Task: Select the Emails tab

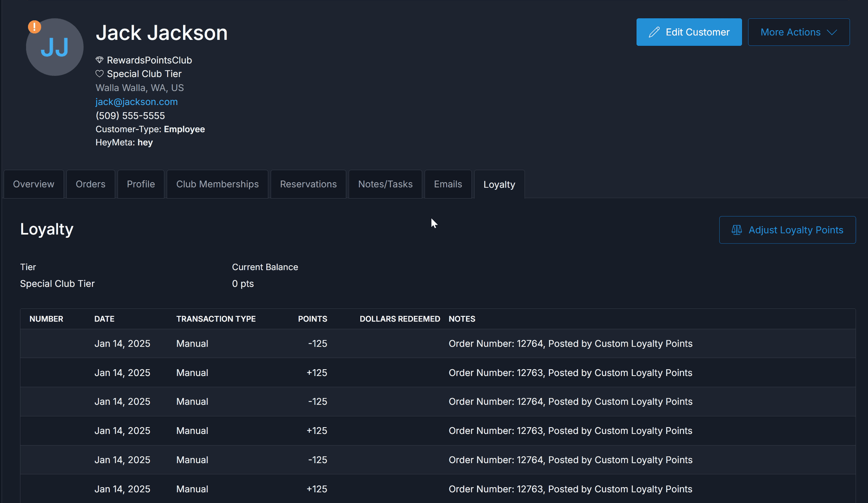Action: pos(448,184)
